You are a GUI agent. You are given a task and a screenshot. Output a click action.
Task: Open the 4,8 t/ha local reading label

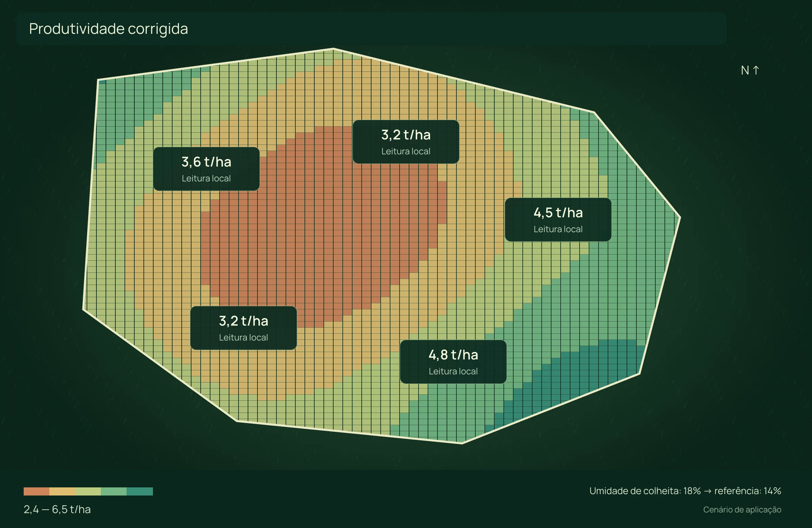click(x=453, y=362)
